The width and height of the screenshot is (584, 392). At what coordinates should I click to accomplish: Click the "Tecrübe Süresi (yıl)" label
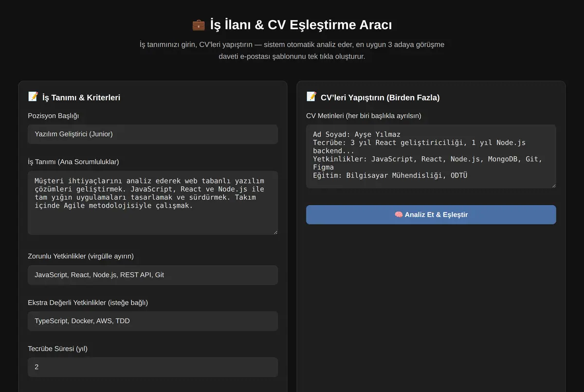(x=58, y=348)
